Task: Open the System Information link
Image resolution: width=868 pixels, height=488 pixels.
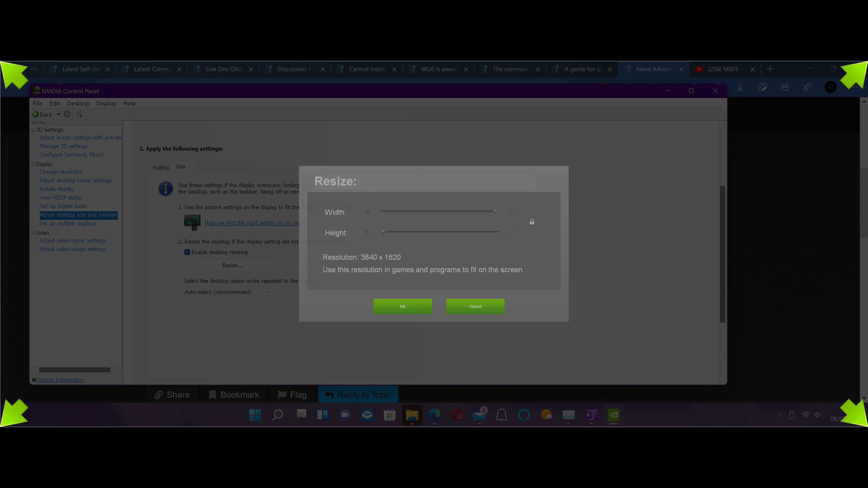Action: pyautogui.click(x=60, y=380)
